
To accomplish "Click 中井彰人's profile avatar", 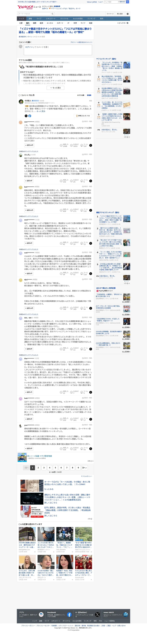I will [x=21, y=102].
